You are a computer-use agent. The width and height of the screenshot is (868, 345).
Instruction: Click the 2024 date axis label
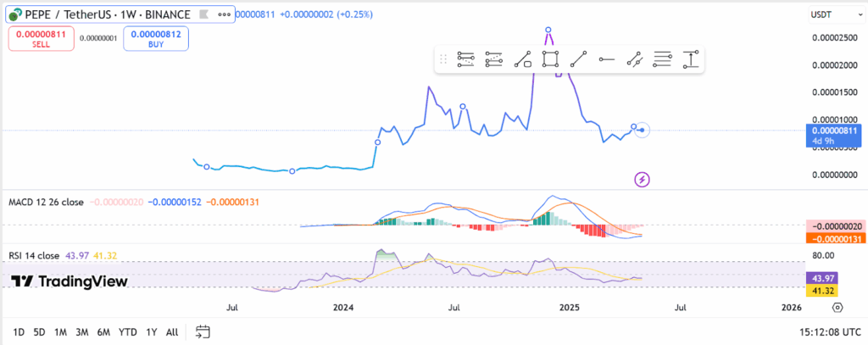pos(344,308)
